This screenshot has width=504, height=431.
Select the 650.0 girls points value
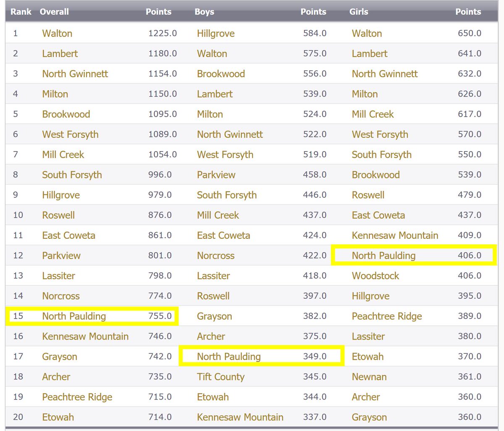(x=470, y=33)
